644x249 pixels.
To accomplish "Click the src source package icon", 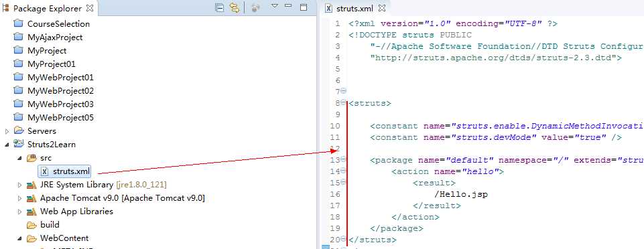I will point(31,157).
